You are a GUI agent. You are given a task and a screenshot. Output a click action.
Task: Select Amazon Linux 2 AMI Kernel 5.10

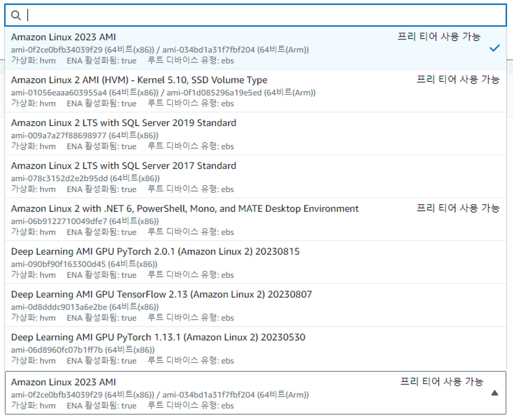139,80
